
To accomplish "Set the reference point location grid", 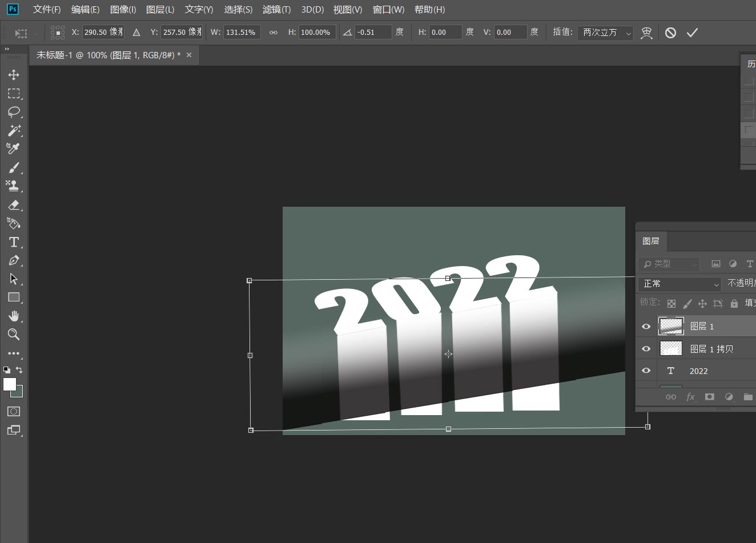I will coord(58,33).
